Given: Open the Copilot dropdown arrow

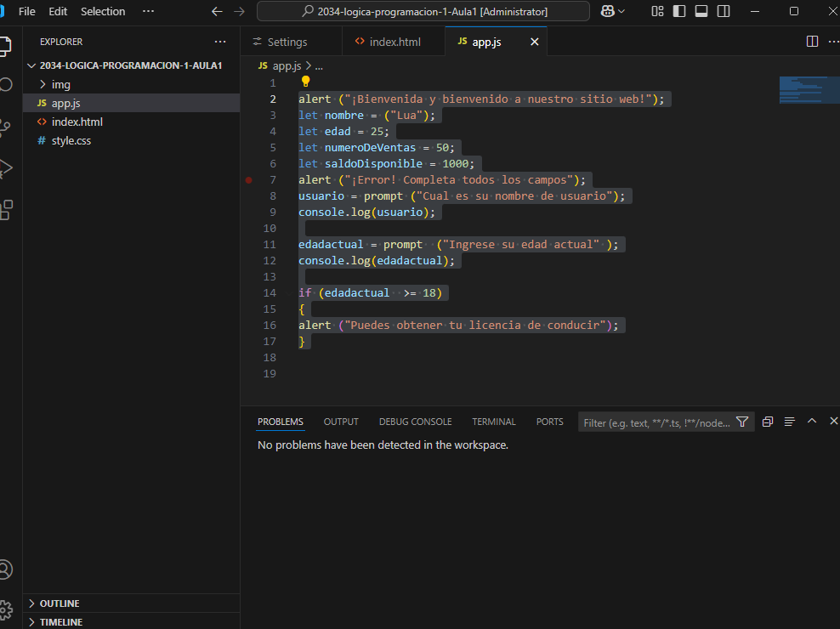Looking at the screenshot, I should tap(621, 11).
